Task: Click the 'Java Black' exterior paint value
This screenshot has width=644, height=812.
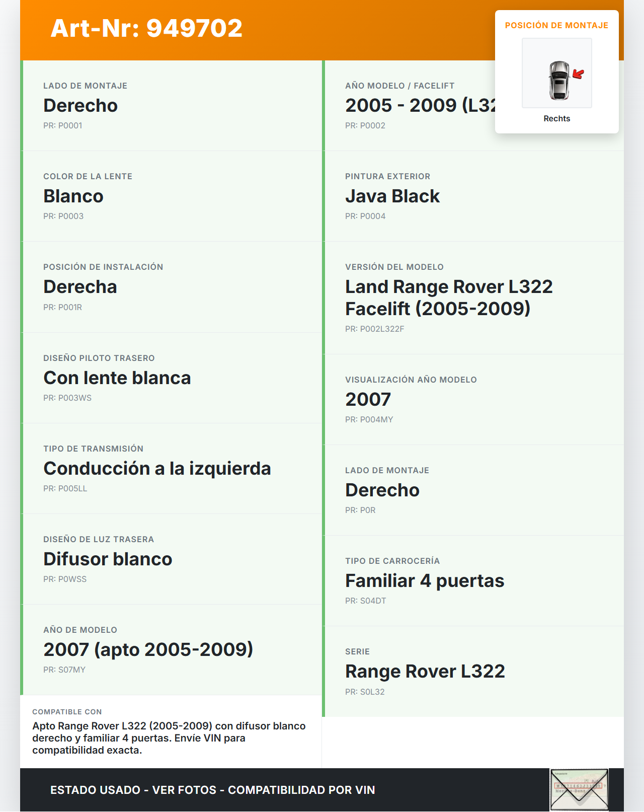Action: (392, 196)
